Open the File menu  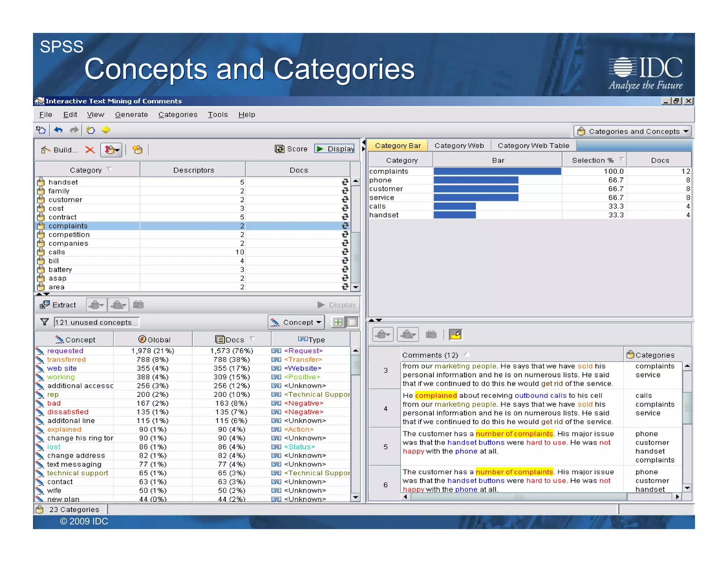(45, 115)
